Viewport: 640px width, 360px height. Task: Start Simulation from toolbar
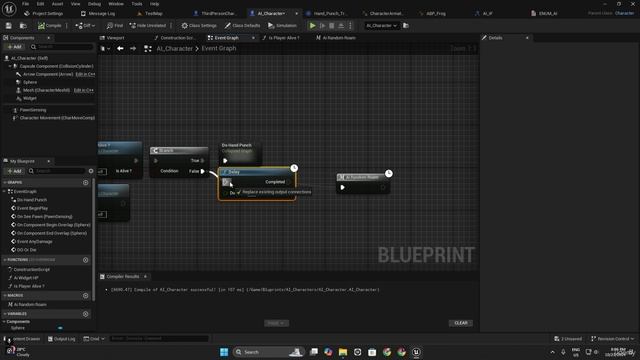(x=282, y=26)
